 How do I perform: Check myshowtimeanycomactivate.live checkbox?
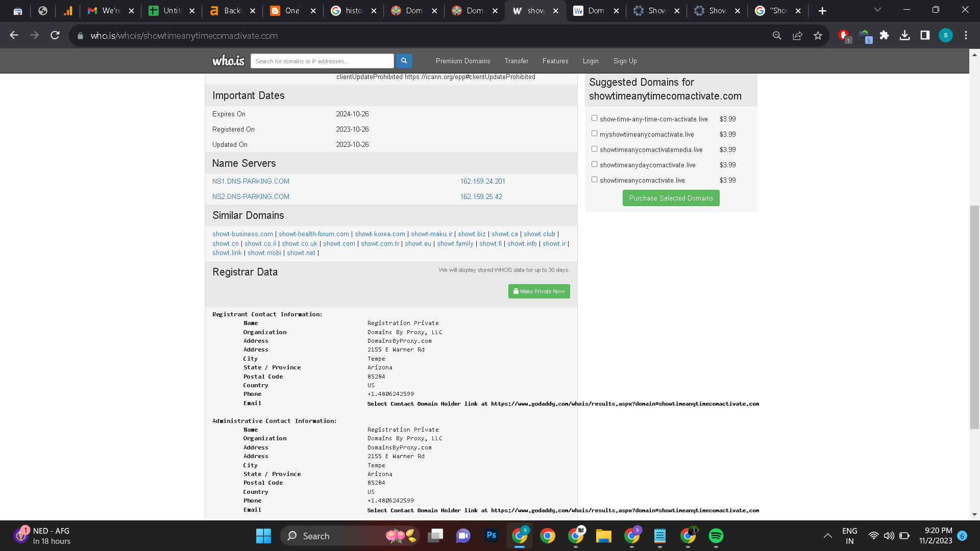pyautogui.click(x=594, y=134)
